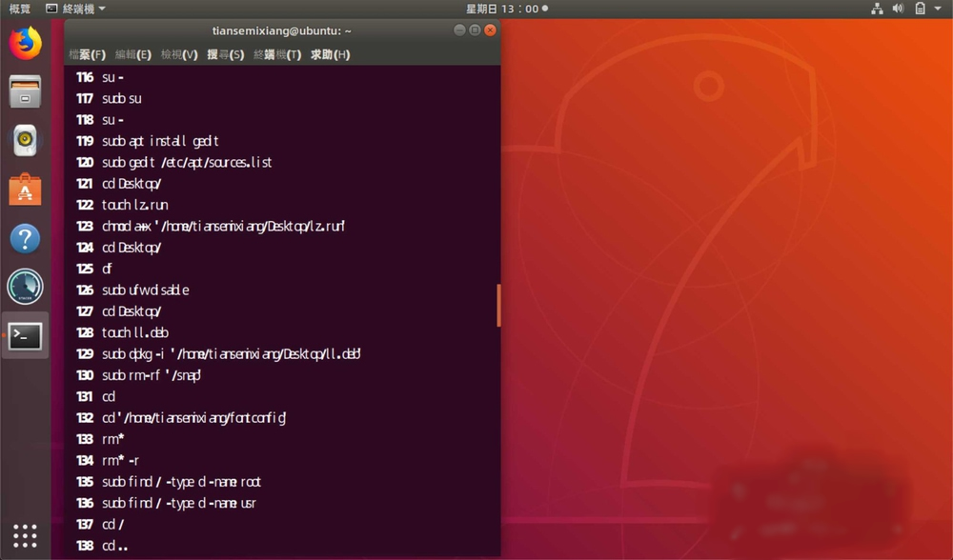This screenshot has height=560, width=953.
Task: Select the Terminal icon in the dock
Action: pyautogui.click(x=26, y=335)
